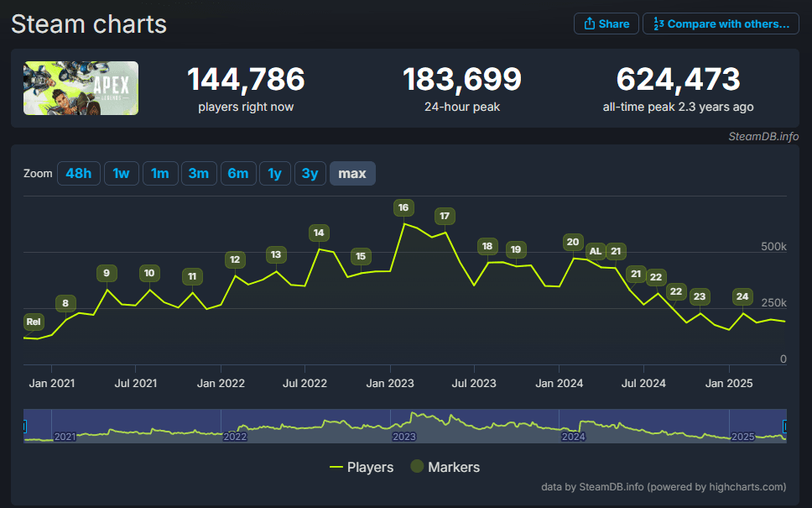Screen dimensions: 812x508
Task: Click the 144,786 players right now figure
Action: click(x=246, y=79)
